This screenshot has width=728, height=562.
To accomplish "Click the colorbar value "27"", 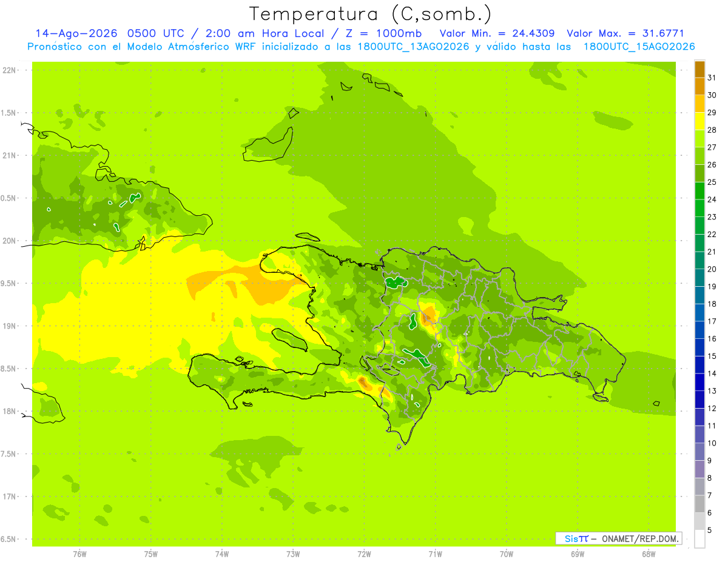I will 713,147.
